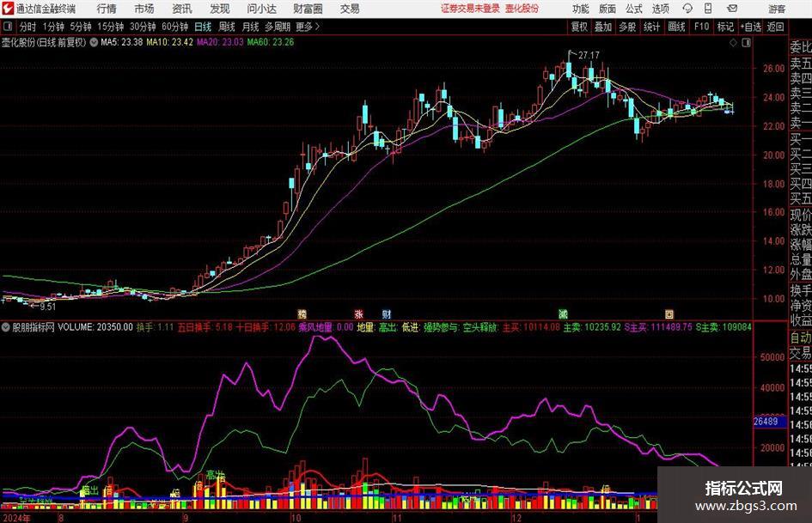
Task: Click the 9.51 low price label
Action: point(47,307)
